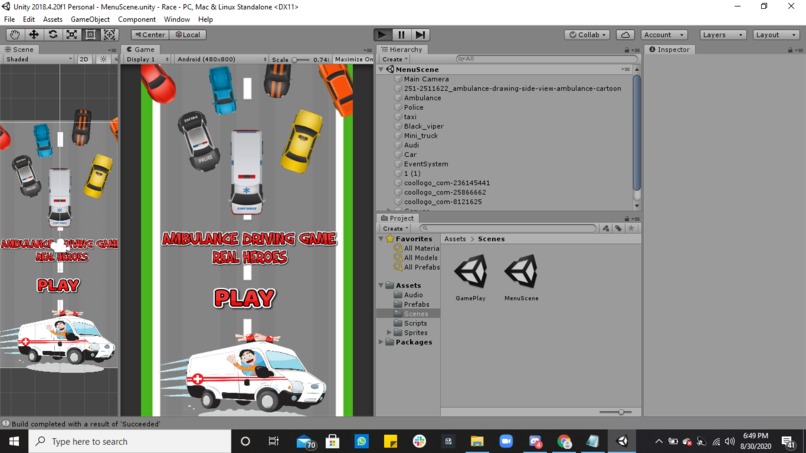806x453 pixels.
Task: Switch to the Inspector tab
Action: [669, 49]
